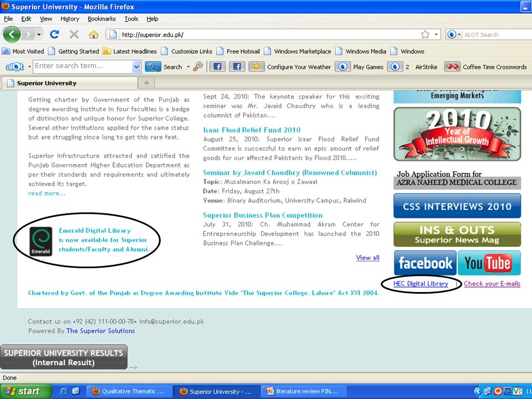Open the Customize Links bookmark
The image size is (532, 399).
point(187,51)
